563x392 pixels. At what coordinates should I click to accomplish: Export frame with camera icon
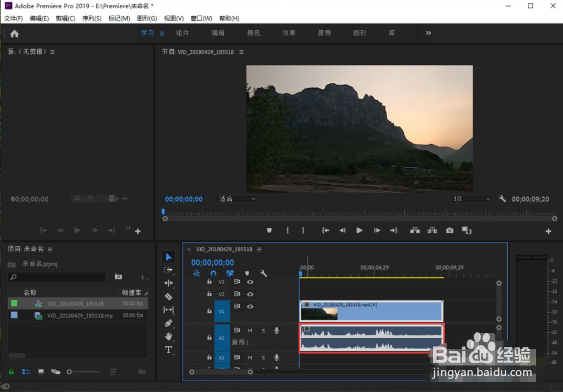coord(449,231)
